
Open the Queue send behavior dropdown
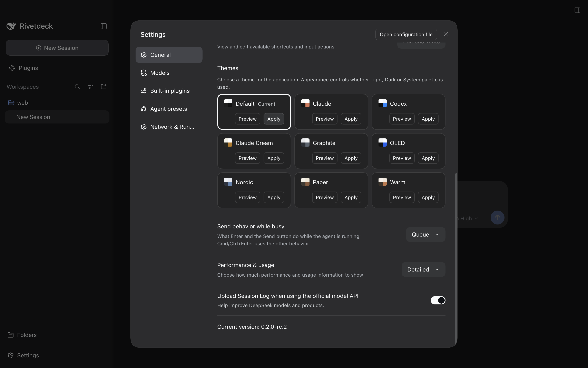425,235
